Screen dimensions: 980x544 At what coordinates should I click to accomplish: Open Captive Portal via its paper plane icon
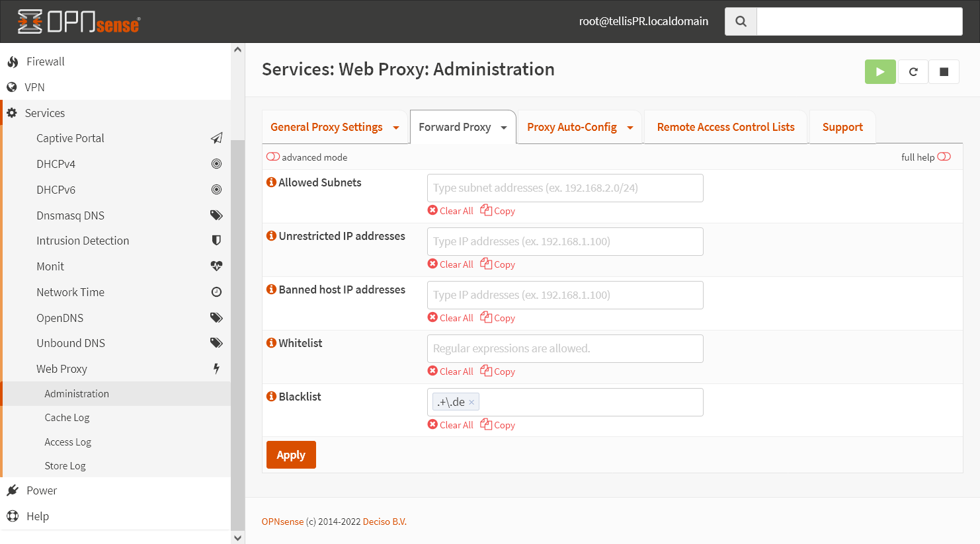216,138
